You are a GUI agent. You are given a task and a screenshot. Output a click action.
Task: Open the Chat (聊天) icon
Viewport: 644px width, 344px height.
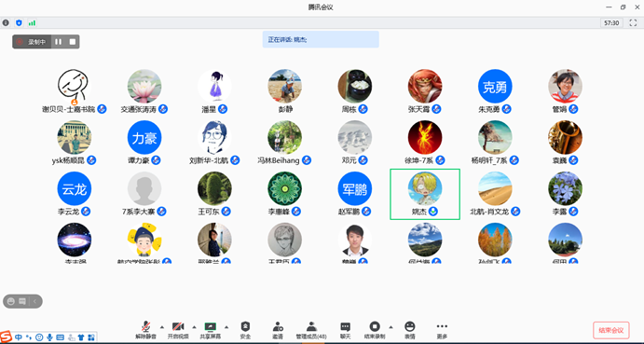click(346, 330)
